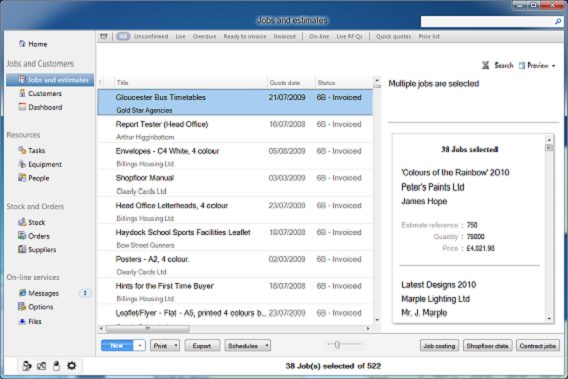The width and height of the screenshot is (568, 379).
Task: Sort by the Status column header
Action: (x=344, y=83)
